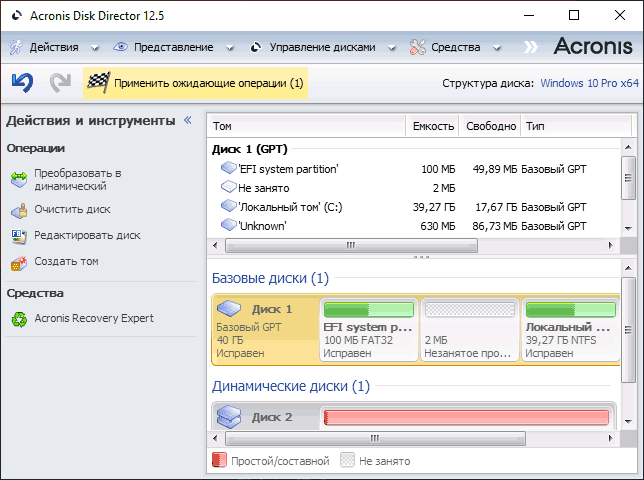Viewport: 644px width, 480px height.
Task: Click disk map vertical scroll-down arrow
Action: point(628,421)
